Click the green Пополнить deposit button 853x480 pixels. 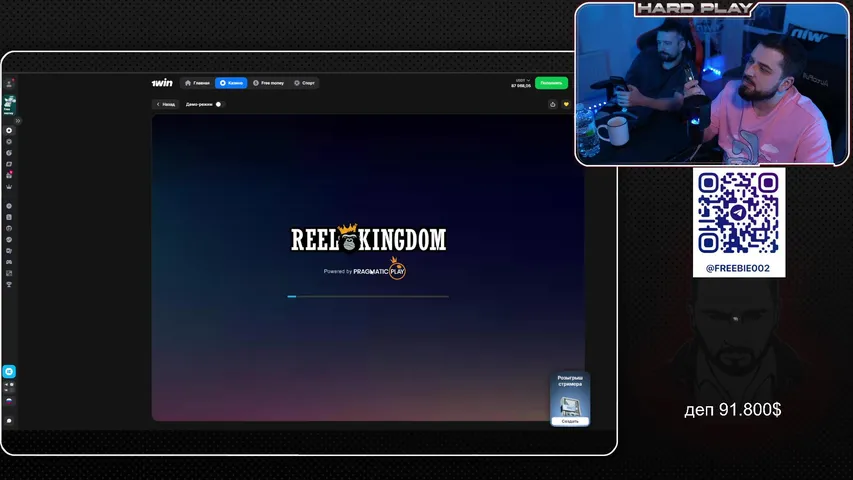(551, 83)
